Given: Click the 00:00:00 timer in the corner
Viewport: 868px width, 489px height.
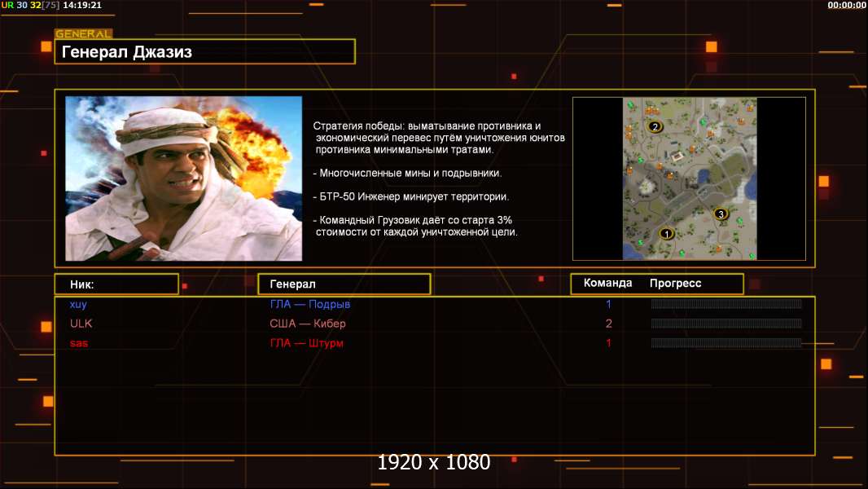Looking at the screenshot, I should click(x=846, y=5).
